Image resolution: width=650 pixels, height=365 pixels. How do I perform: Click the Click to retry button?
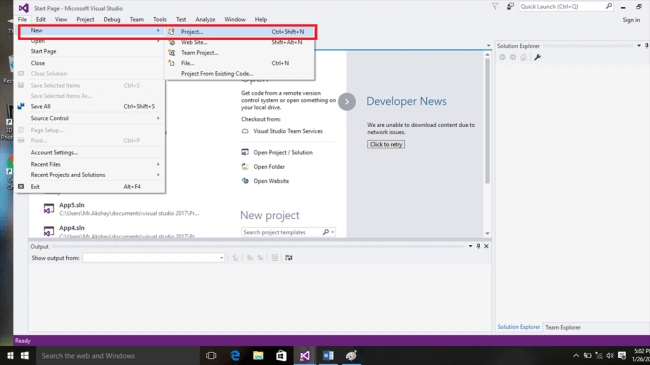[x=386, y=144]
